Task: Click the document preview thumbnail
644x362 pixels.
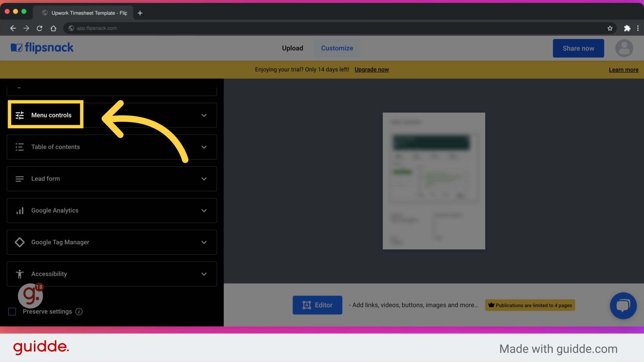Action: tap(433, 181)
